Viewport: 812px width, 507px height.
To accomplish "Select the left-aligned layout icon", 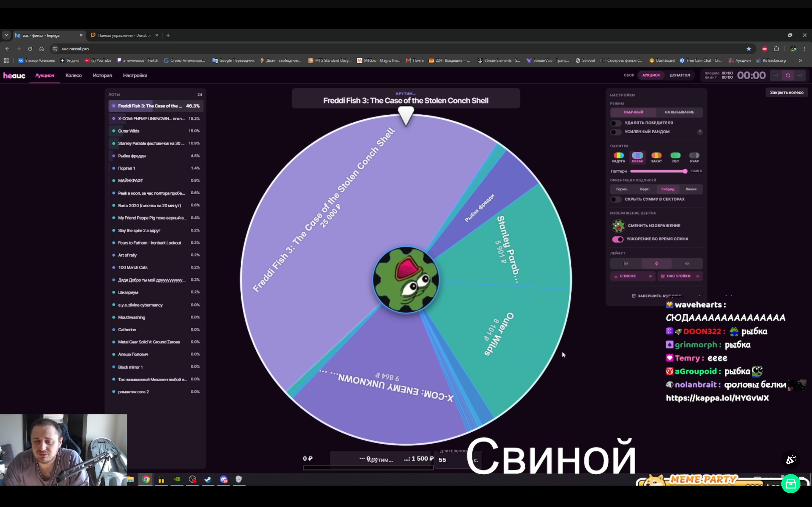I will pos(625,264).
